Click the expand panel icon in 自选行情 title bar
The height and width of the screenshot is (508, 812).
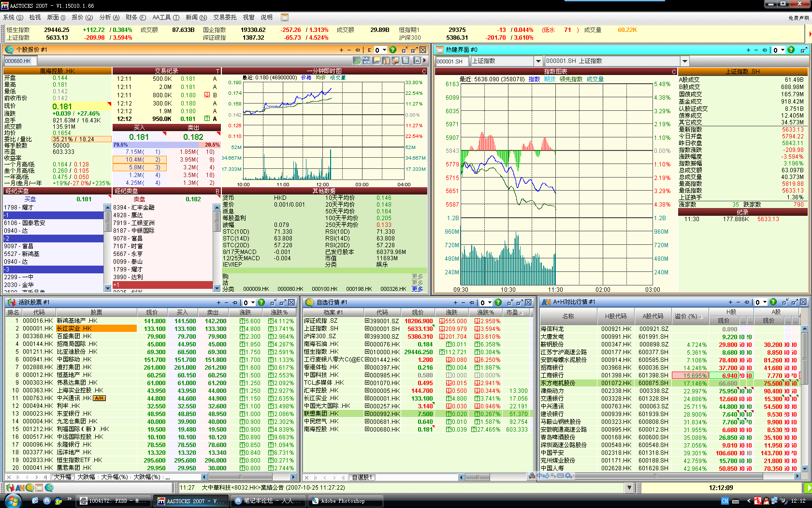tap(519, 302)
